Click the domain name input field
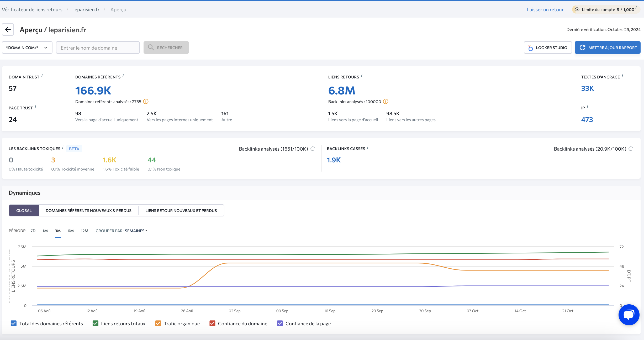 click(98, 47)
